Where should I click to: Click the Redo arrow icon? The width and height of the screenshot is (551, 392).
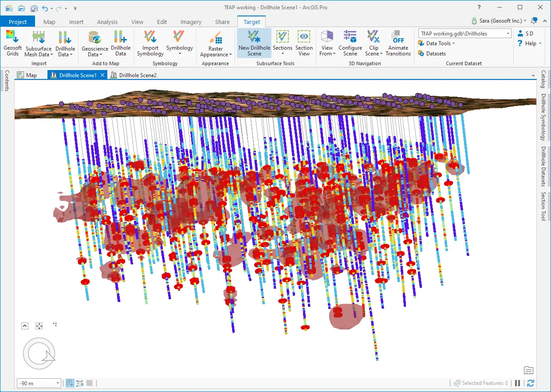[58, 8]
